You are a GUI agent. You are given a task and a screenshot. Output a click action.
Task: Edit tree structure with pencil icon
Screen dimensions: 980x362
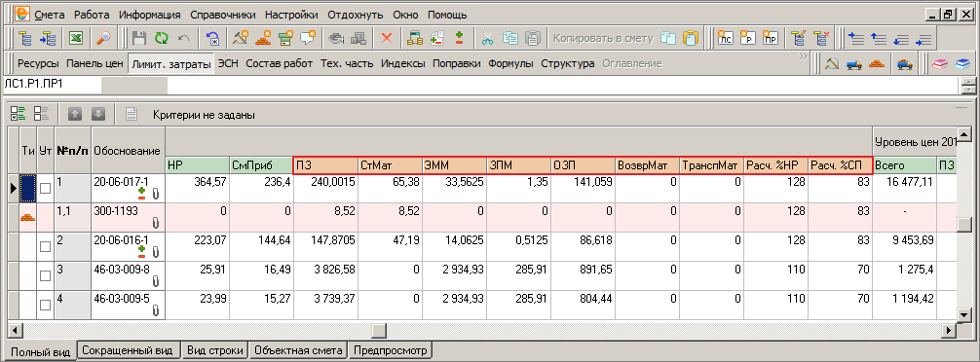coord(798,39)
